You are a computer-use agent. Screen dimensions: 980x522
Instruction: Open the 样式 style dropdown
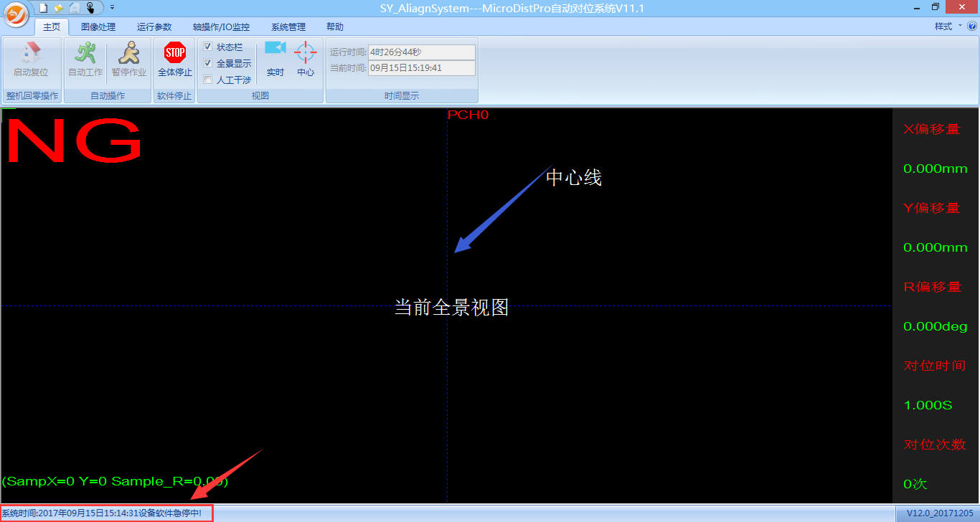pyautogui.click(x=948, y=27)
